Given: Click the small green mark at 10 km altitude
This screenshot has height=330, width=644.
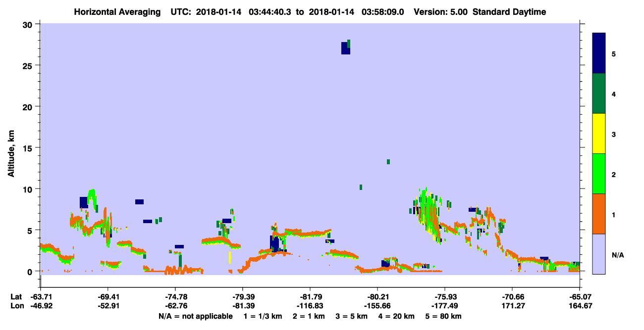Looking at the screenshot, I should coord(361,187).
